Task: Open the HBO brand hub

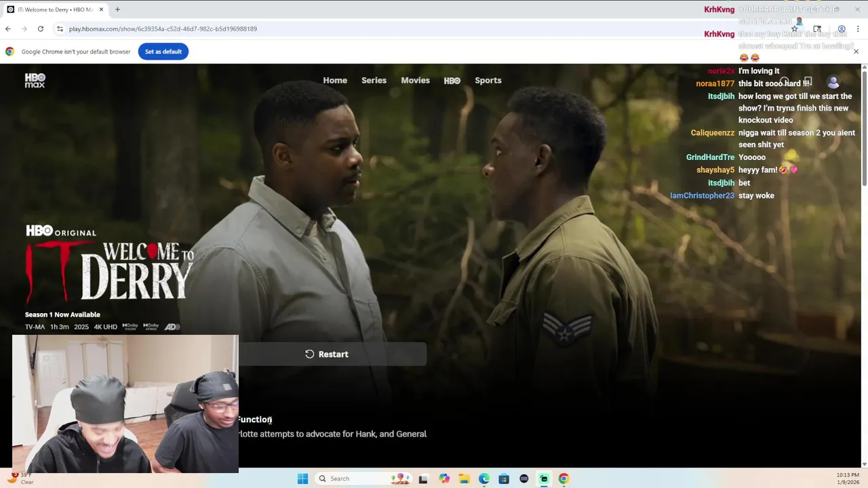Action: tap(452, 81)
